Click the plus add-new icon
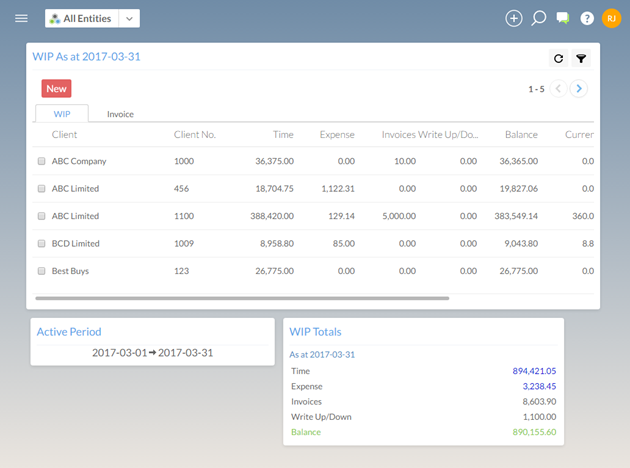This screenshot has height=468, width=630. coord(514,18)
